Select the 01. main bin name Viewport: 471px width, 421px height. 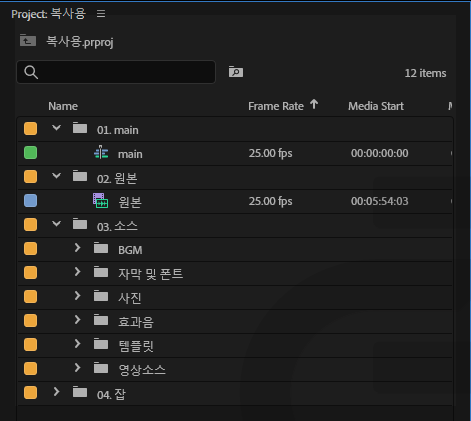click(x=118, y=130)
